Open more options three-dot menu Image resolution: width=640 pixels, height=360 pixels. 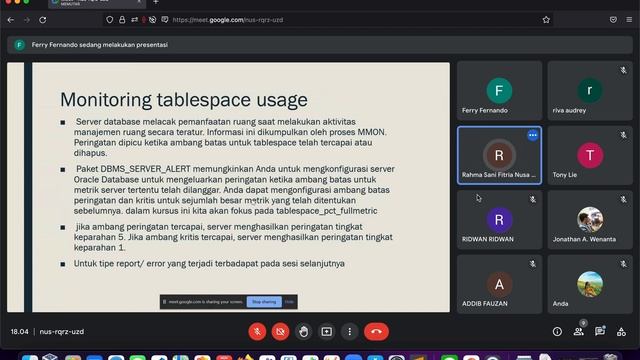(x=349, y=331)
